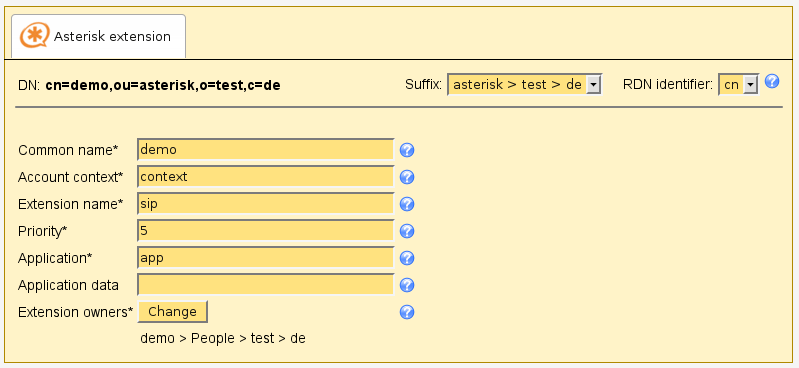The height and width of the screenshot is (368, 799).
Task: Click the owner entry demo > People > test > de
Action: [x=223, y=338]
